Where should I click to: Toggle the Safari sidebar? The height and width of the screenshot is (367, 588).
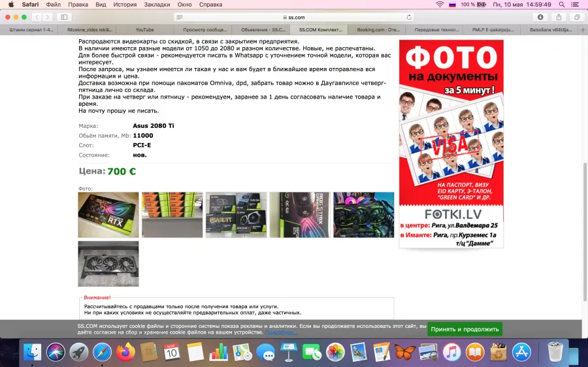pyautogui.click(x=64, y=17)
